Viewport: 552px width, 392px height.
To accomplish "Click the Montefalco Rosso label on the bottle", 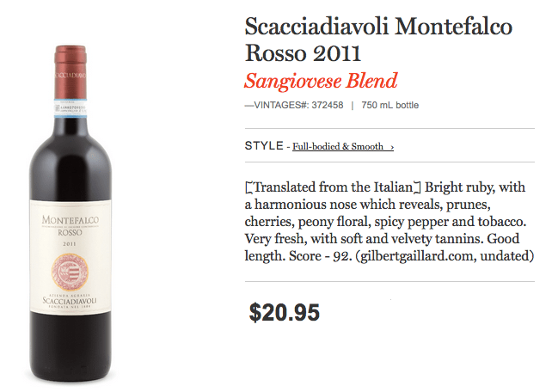I will coord(70,225).
